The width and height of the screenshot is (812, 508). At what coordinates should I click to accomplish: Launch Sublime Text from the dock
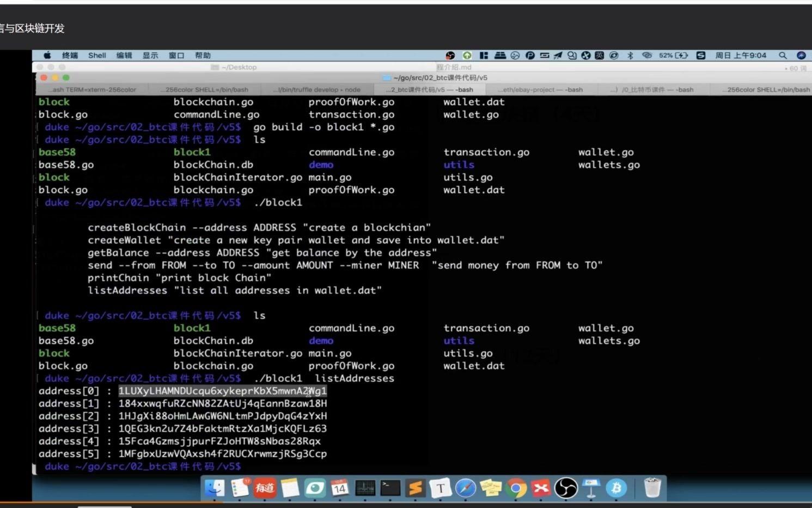click(x=415, y=488)
